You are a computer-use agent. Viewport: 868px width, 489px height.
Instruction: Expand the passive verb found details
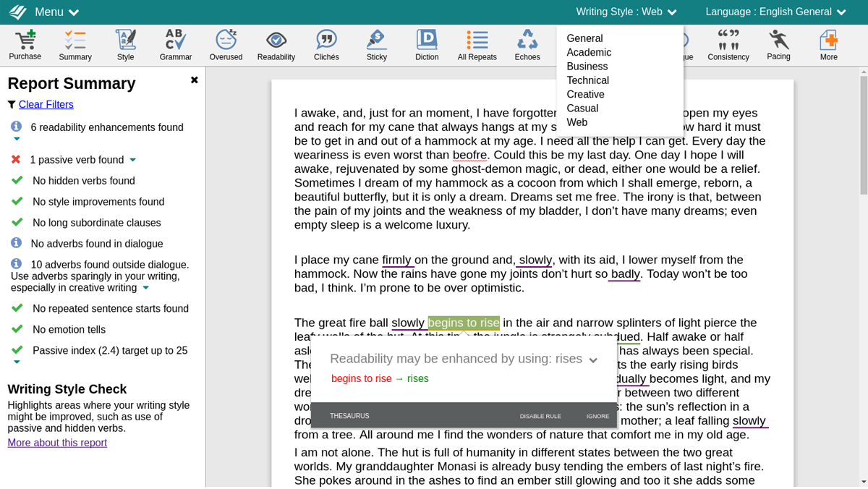tap(132, 159)
